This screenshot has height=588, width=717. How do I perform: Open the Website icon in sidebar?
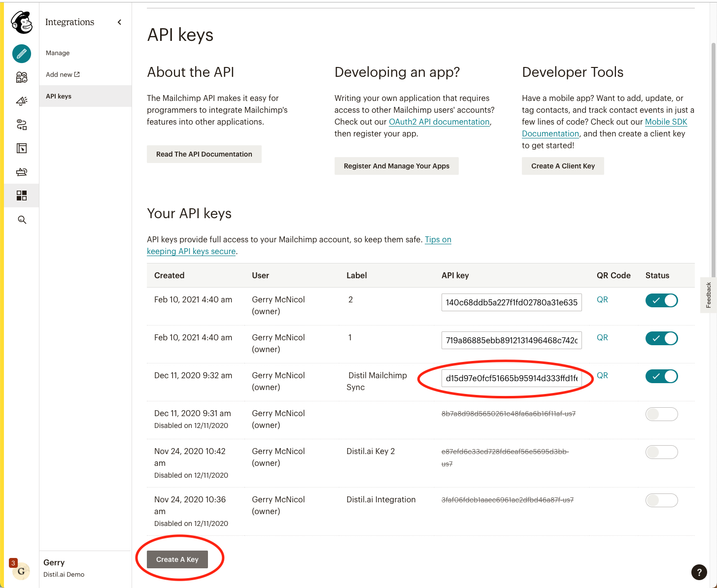(22, 148)
